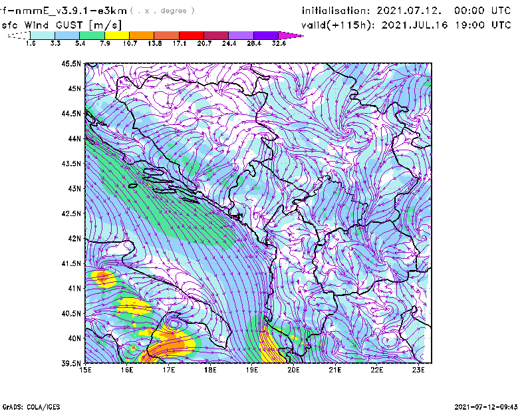This screenshot has height=411, width=532.
Task: Click the timestamp 2021-07-12-09:43
Action: pyautogui.click(x=486, y=407)
